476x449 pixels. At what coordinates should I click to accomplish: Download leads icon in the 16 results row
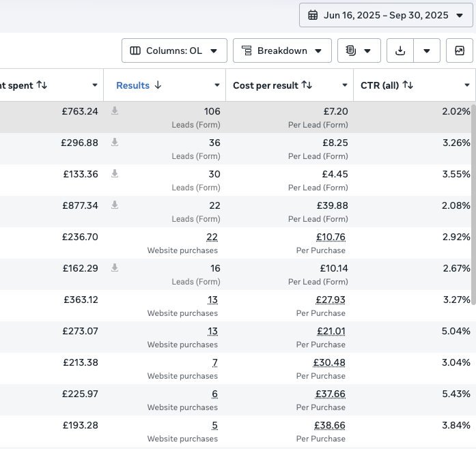coord(115,267)
